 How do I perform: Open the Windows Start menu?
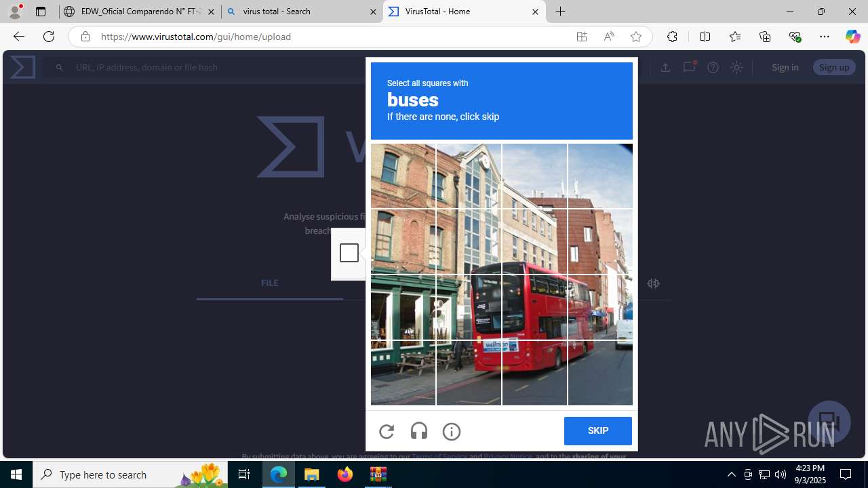pyautogui.click(x=16, y=474)
